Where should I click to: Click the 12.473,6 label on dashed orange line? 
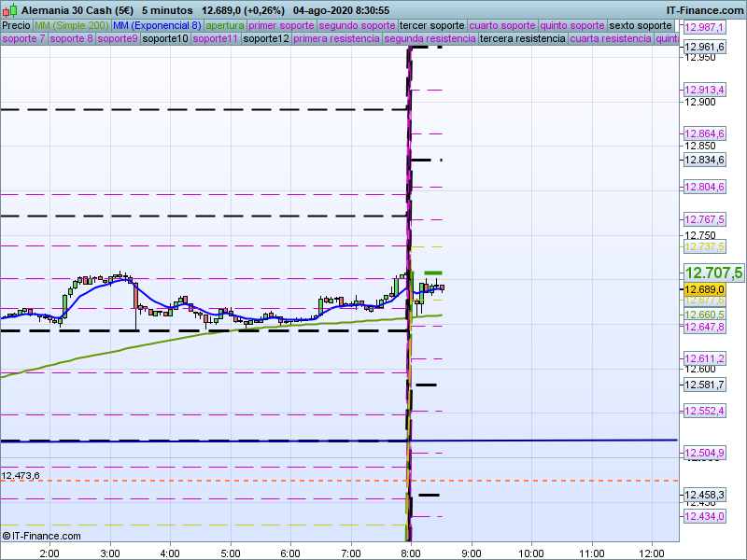point(21,475)
